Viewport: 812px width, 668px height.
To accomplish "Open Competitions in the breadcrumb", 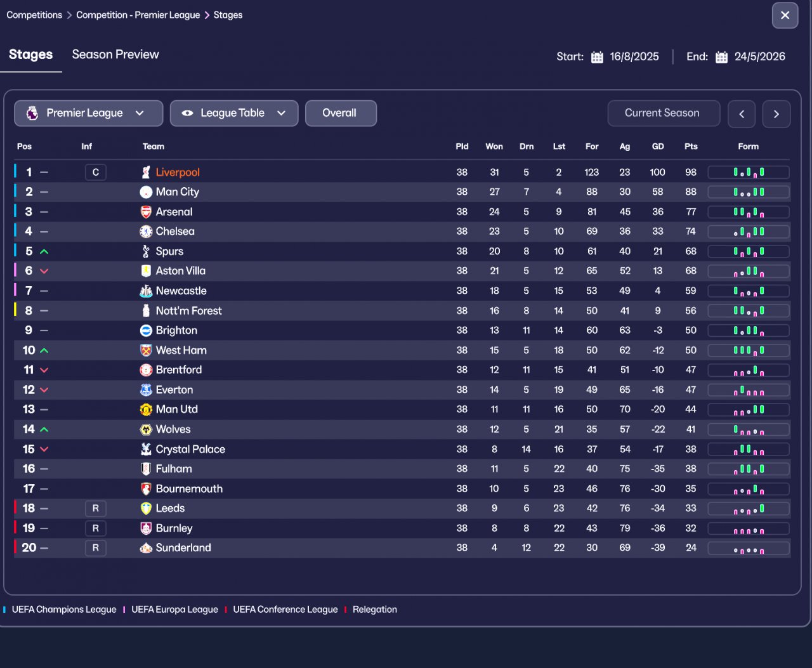I will pos(34,15).
